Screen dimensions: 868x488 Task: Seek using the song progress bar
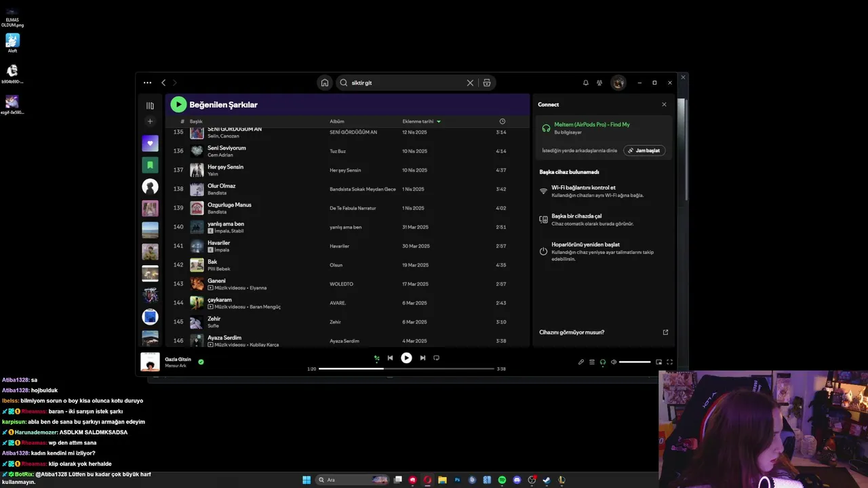click(x=406, y=369)
